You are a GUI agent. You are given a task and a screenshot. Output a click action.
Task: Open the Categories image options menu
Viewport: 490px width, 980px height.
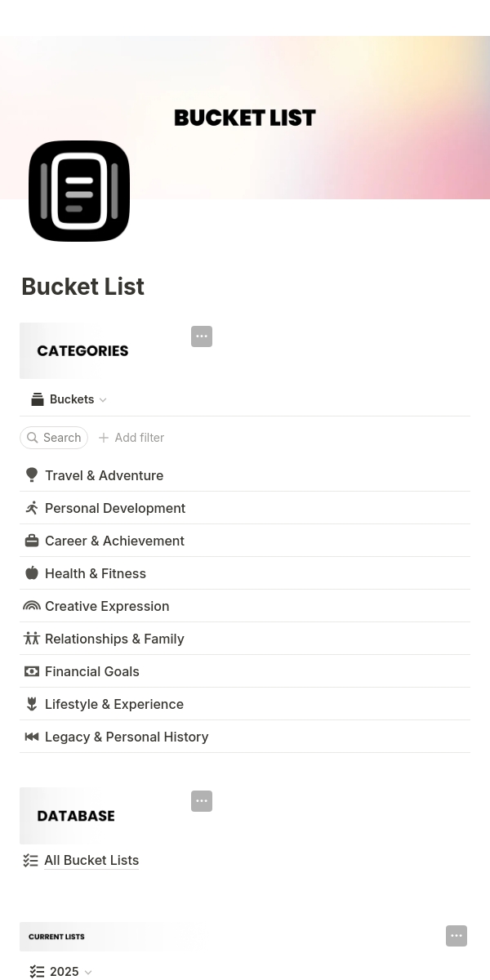202,336
